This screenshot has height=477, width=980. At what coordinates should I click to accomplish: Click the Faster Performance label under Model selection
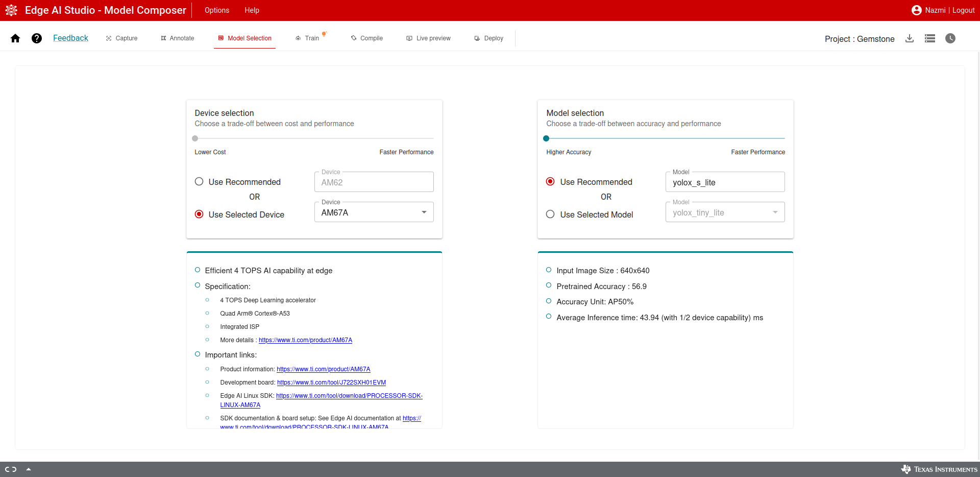(x=758, y=152)
